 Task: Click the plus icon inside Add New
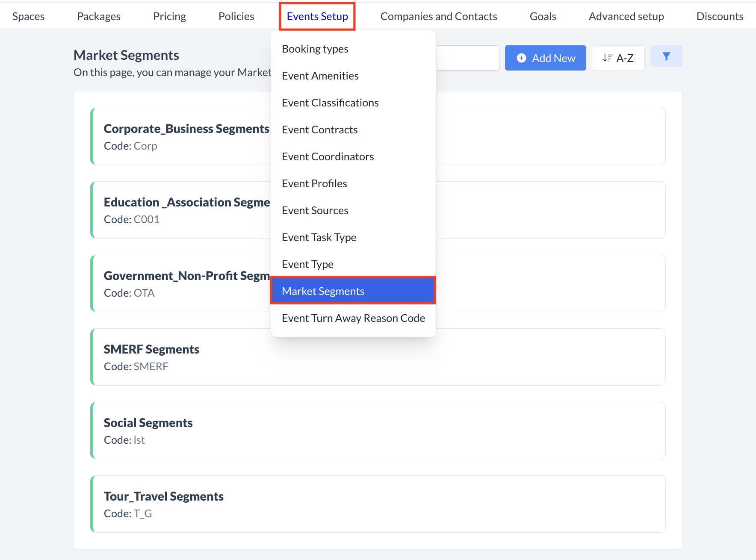click(521, 58)
